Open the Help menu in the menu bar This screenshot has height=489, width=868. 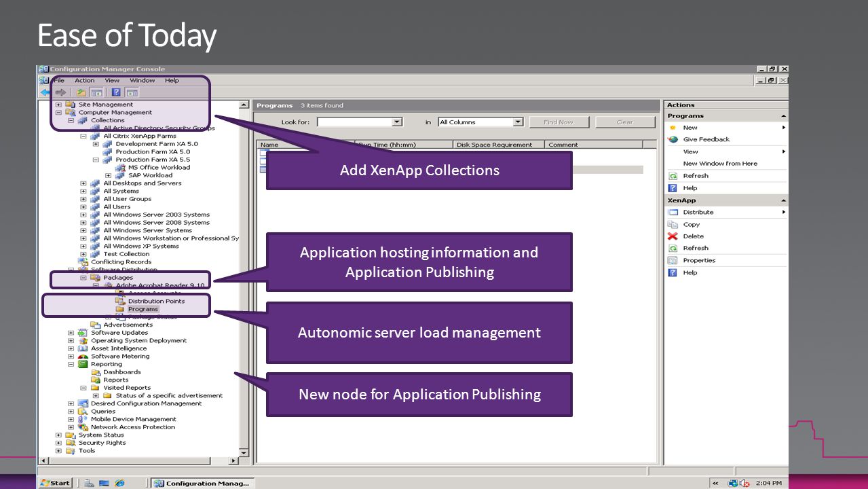(172, 80)
